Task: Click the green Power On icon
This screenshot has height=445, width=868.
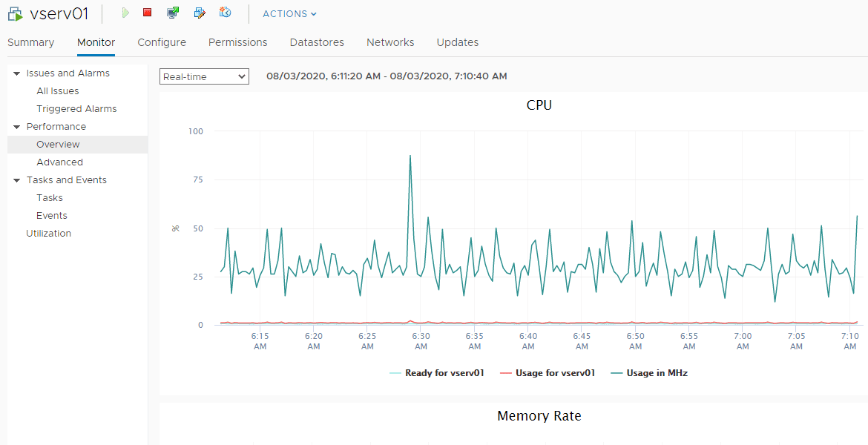Action: coord(125,13)
